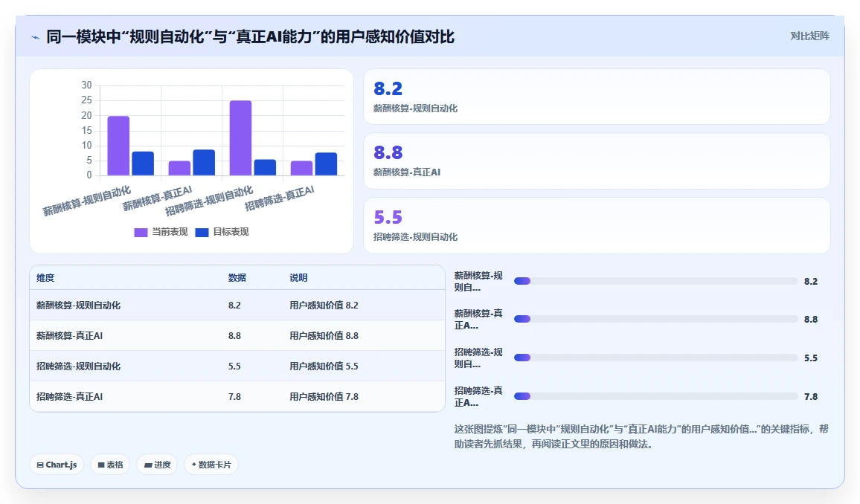This screenshot has height=504, width=860.
Task: Open the 8.8 薪酬核算-真正AI data card
Action: (x=597, y=161)
